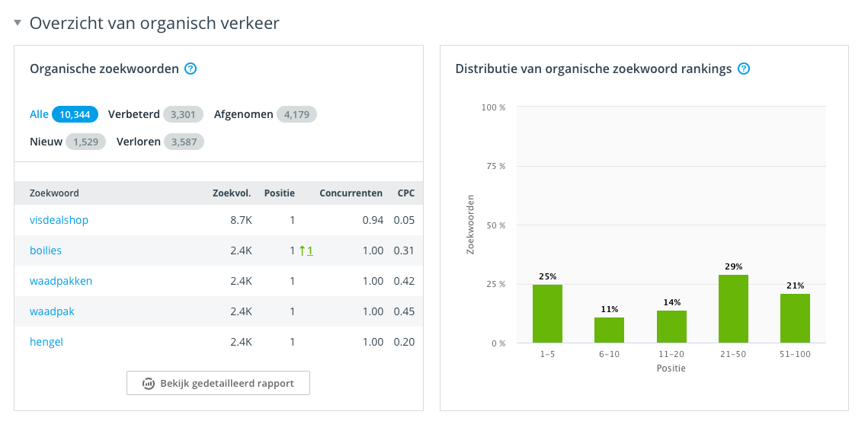Open the waadpak keyword link
The width and height of the screenshot is (868, 421).
(x=52, y=311)
